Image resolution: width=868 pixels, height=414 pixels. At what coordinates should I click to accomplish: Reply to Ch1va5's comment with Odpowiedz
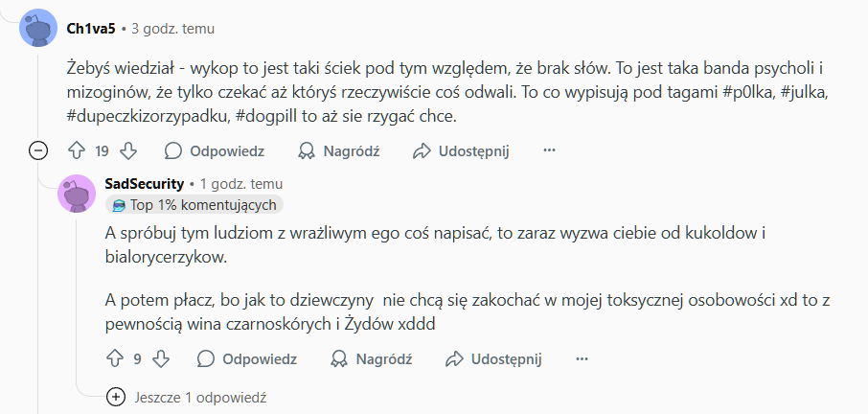pyautogui.click(x=215, y=150)
